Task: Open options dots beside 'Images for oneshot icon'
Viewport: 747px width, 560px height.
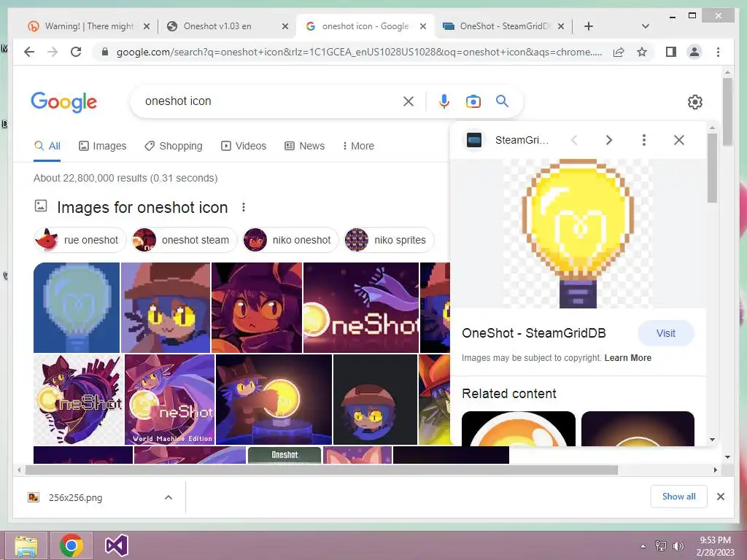Action: pos(244,207)
